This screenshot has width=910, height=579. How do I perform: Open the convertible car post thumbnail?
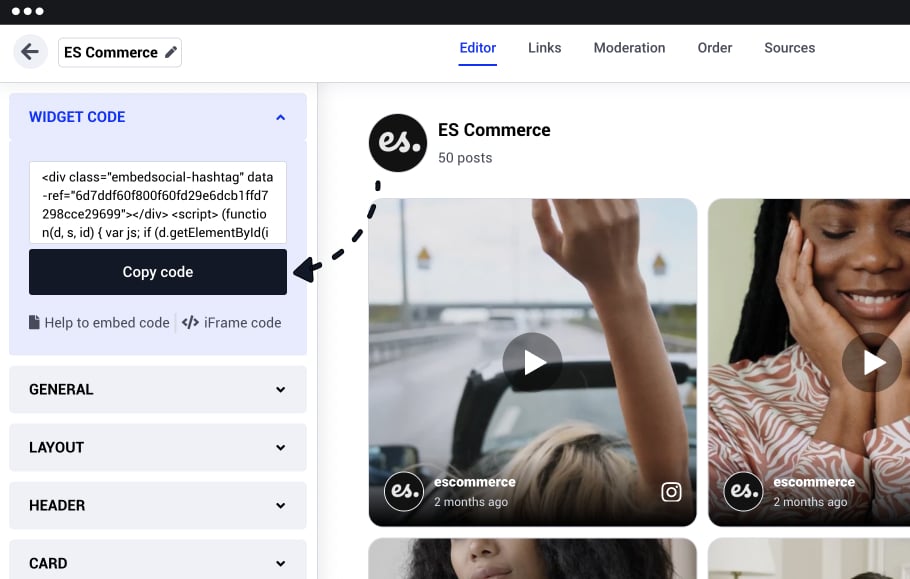point(532,363)
